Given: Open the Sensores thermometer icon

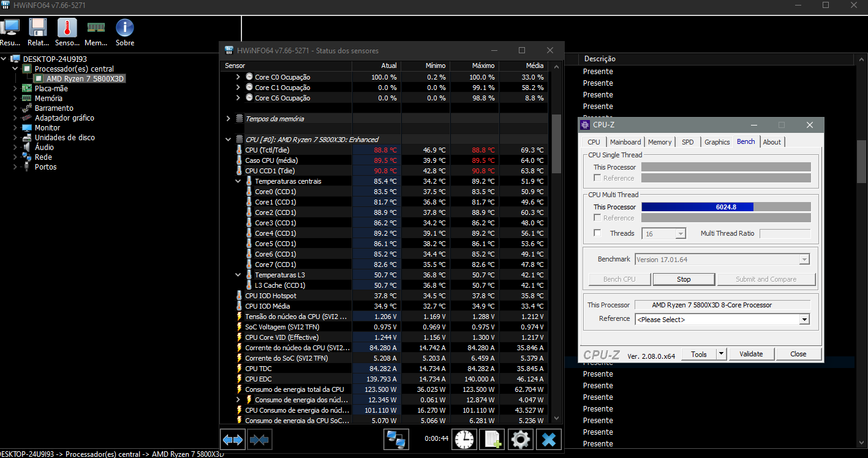Looking at the screenshot, I should click(67, 28).
